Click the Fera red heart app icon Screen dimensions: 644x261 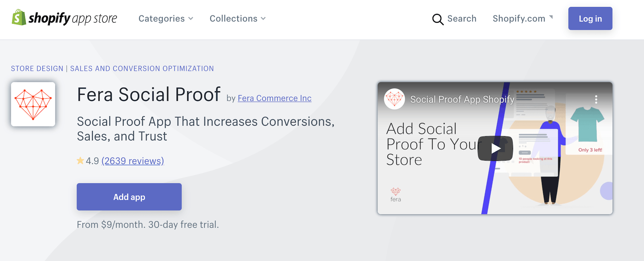33,104
